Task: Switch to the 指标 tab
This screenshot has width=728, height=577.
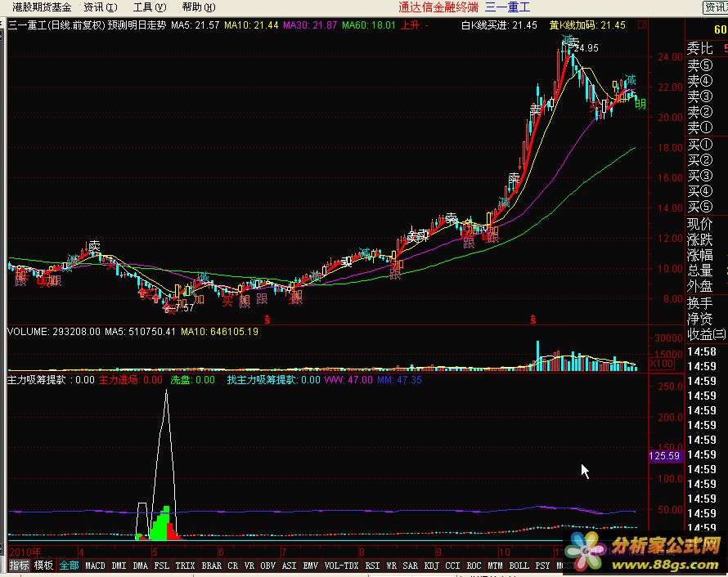Action: click(x=20, y=566)
